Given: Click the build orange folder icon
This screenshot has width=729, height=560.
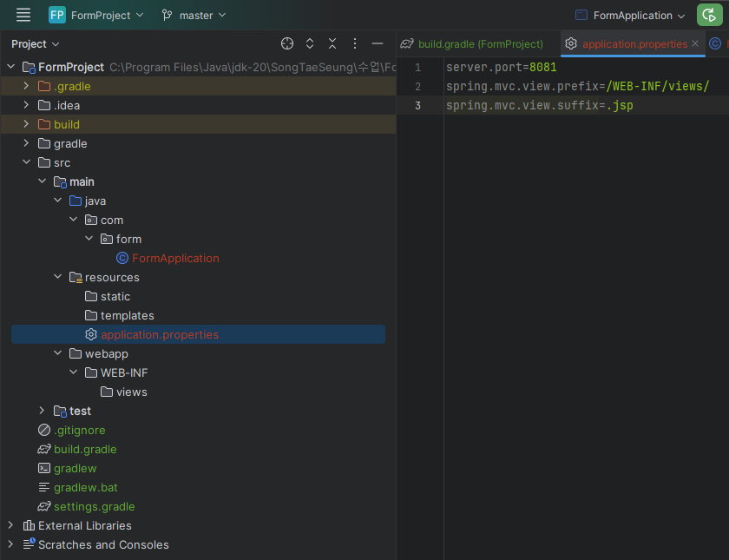Looking at the screenshot, I should pyautogui.click(x=44, y=124).
